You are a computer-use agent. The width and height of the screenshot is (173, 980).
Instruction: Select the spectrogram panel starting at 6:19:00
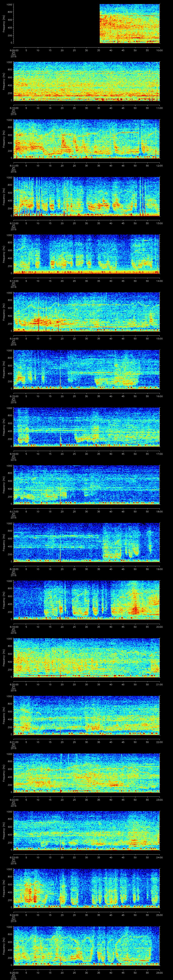(x=87, y=600)
